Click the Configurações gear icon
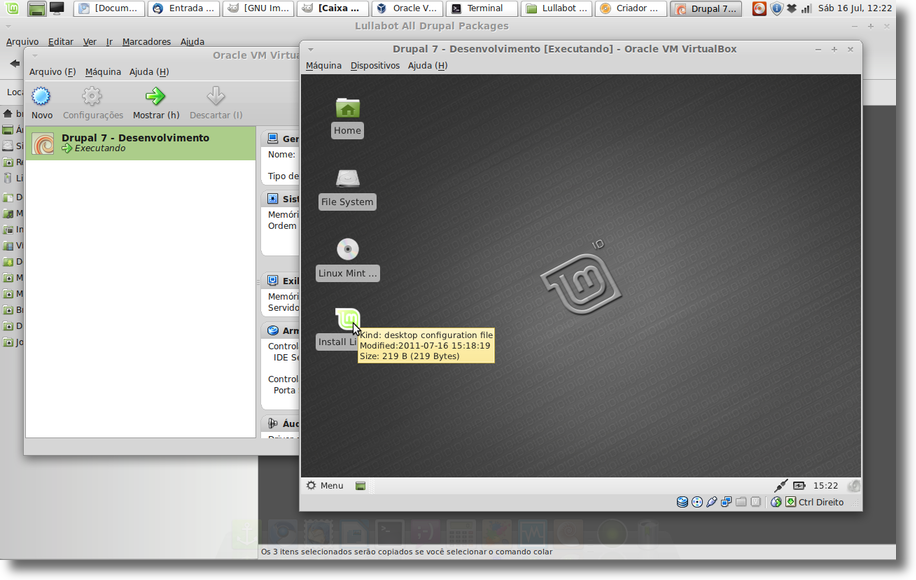The width and height of the screenshot is (916, 580). point(92,96)
